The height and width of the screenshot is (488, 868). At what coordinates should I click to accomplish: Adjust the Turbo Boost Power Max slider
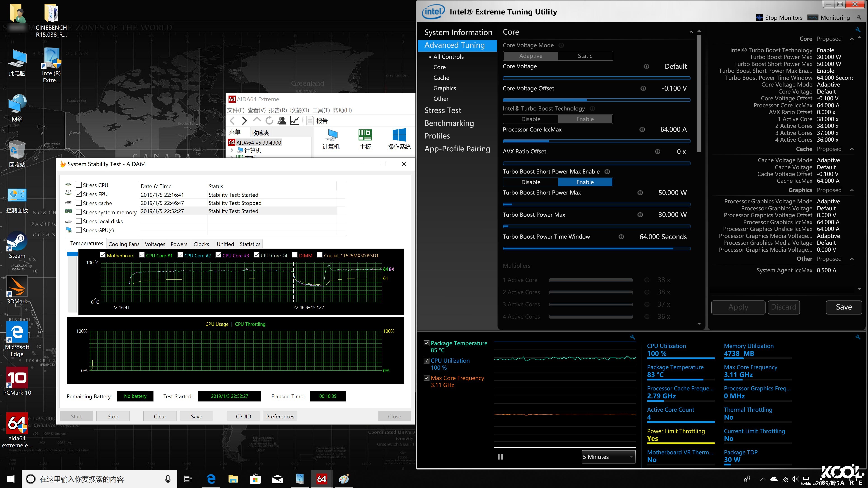pyautogui.click(x=596, y=226)
